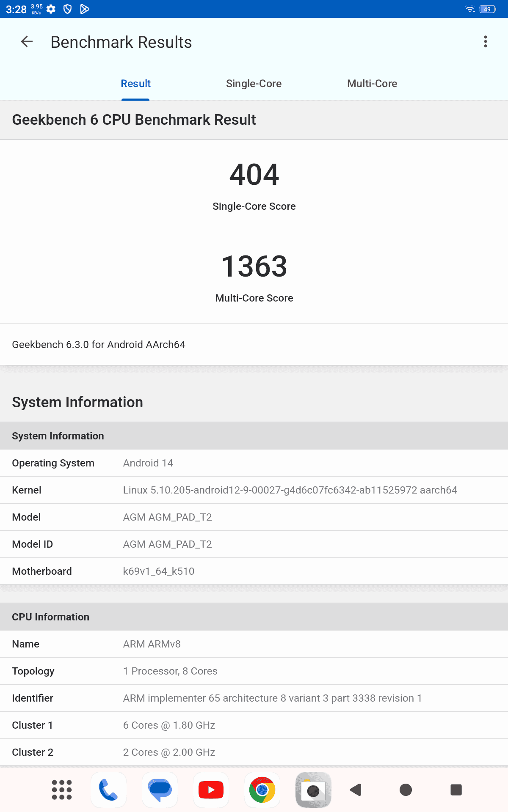Tap the settings gear in the status bar

tap(51, 9)
